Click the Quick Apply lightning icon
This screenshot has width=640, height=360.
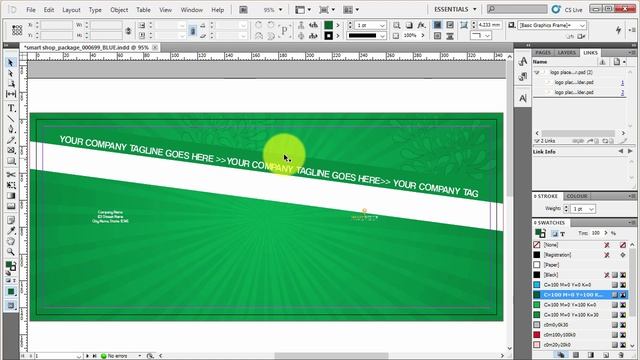(x=618, y=30)
